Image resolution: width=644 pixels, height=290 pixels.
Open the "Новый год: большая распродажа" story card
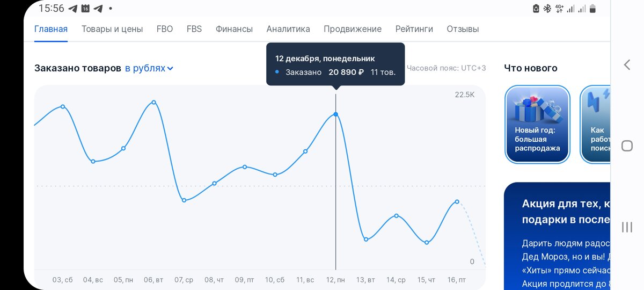pos(537,124)
